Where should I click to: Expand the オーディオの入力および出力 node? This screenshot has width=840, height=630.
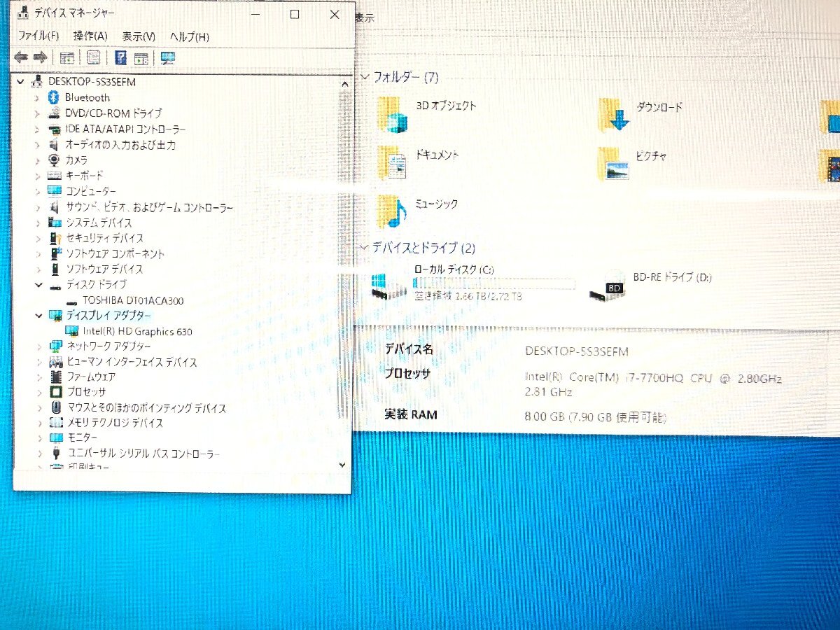coord(38,144)
